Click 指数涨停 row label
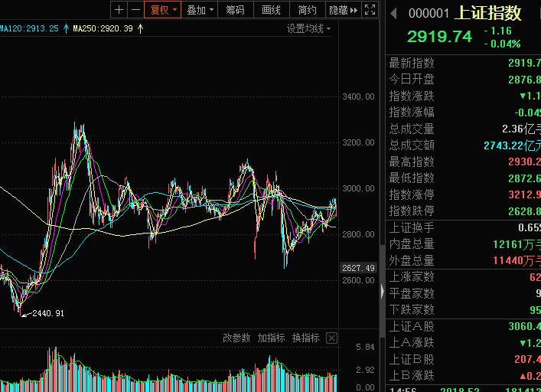Image resolution: width=541 pixels, height=392 pixels. click(412, 194)
